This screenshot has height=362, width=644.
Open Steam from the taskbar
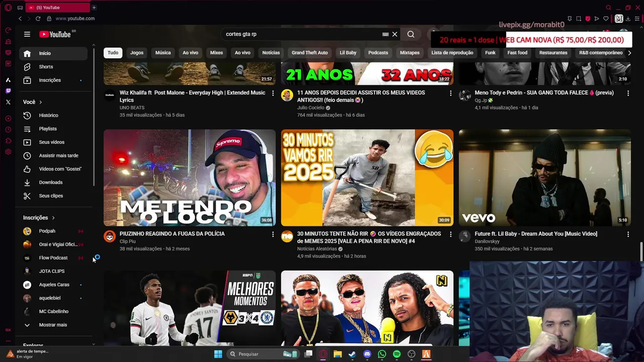pyautogui.click(x=352, y=354)
